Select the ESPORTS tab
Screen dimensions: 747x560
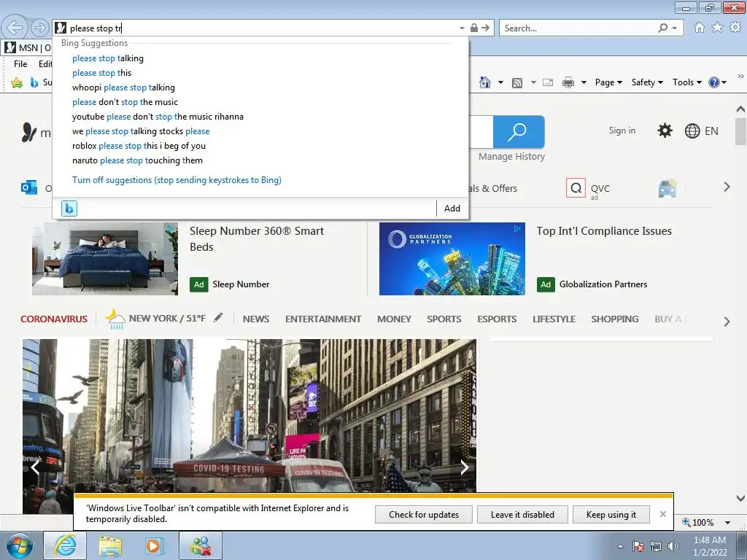(x=497, y=319)
